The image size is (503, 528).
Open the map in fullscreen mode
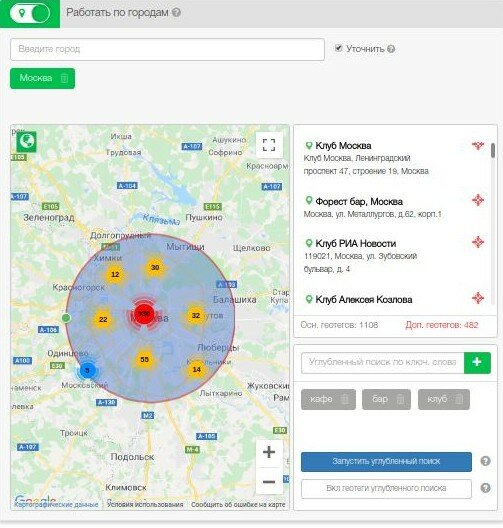[x=269, y=145]
